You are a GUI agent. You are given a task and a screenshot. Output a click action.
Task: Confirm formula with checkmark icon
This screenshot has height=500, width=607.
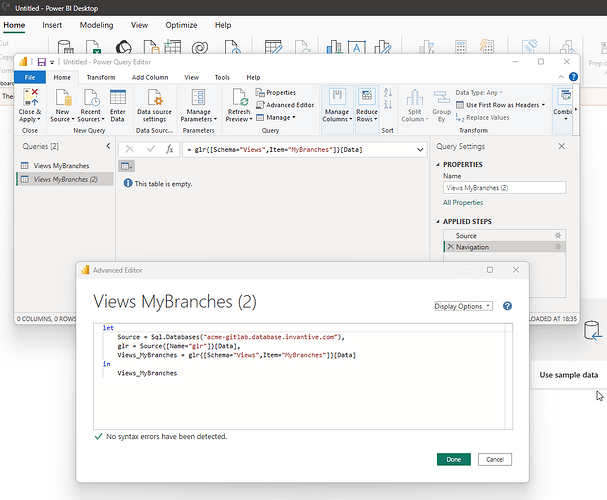tap(151, 149)
